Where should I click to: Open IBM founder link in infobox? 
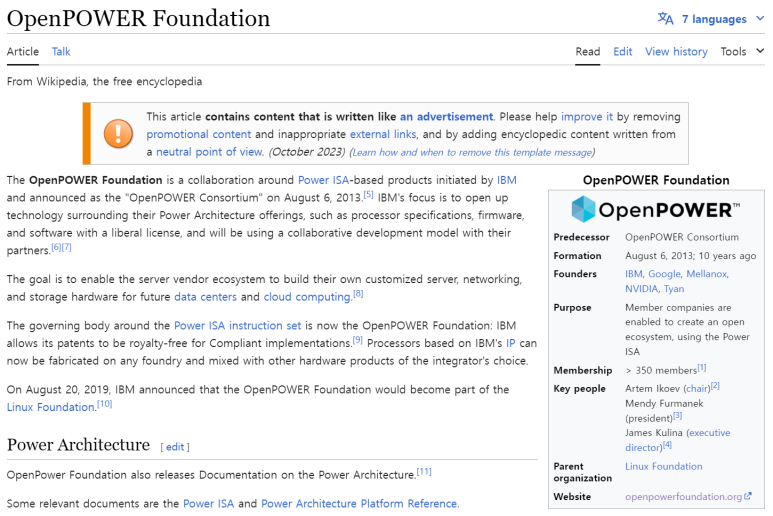click(634, 274)
